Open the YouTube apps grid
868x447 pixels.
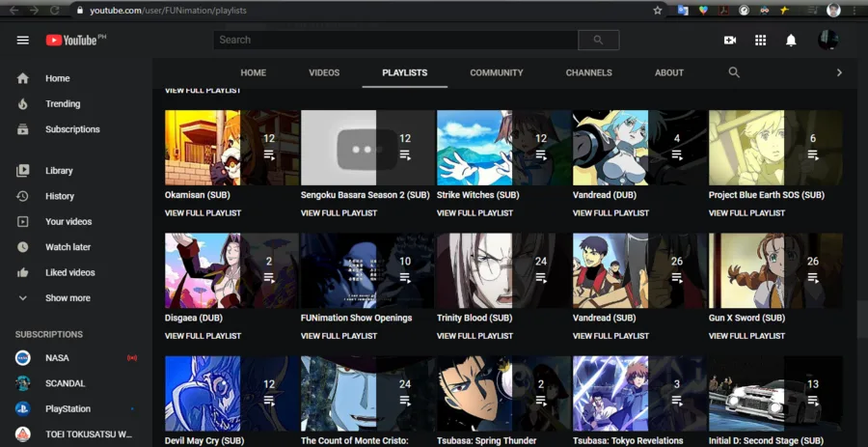(761, 40)
